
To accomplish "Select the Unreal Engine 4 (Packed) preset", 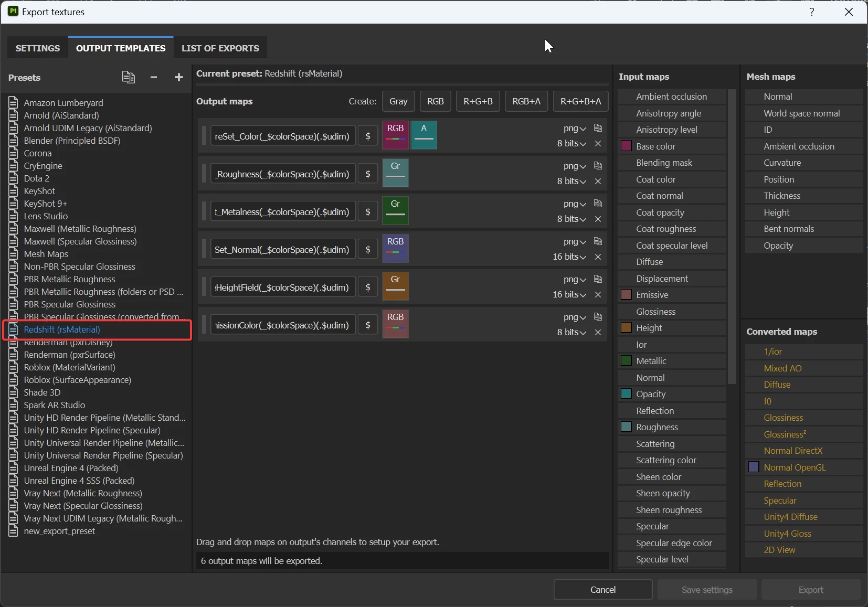I will (71, 468).
